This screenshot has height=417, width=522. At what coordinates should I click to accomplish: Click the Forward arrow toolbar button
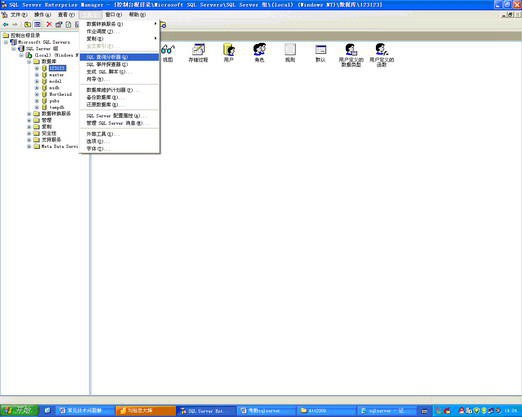pos(15,25)
